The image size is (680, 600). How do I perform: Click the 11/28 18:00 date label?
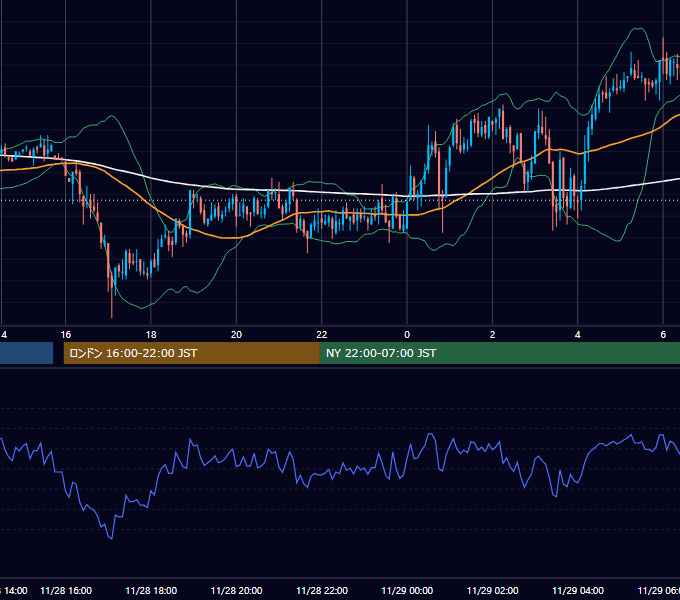(151, 591)
